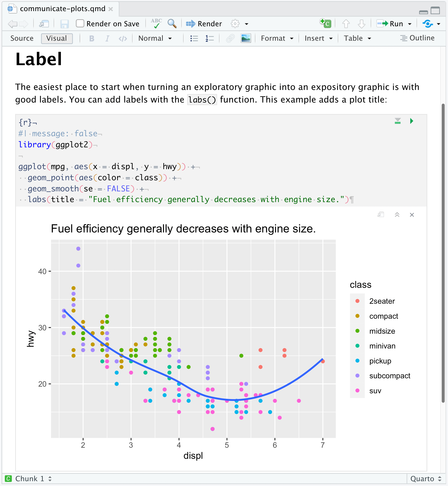
Task: Click the save/disk icon in toolbar
Action: [64, 23]
